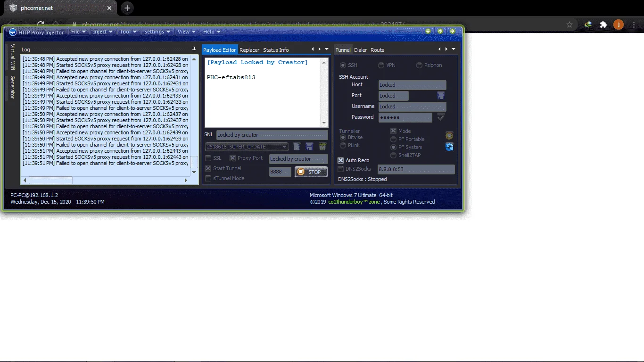The width and height of the screenshot is (644, 362).
Task: Open the 2518618_SUPER_UPDATE config dropdown
Action: pyautogui.click(x=247, y=147)
